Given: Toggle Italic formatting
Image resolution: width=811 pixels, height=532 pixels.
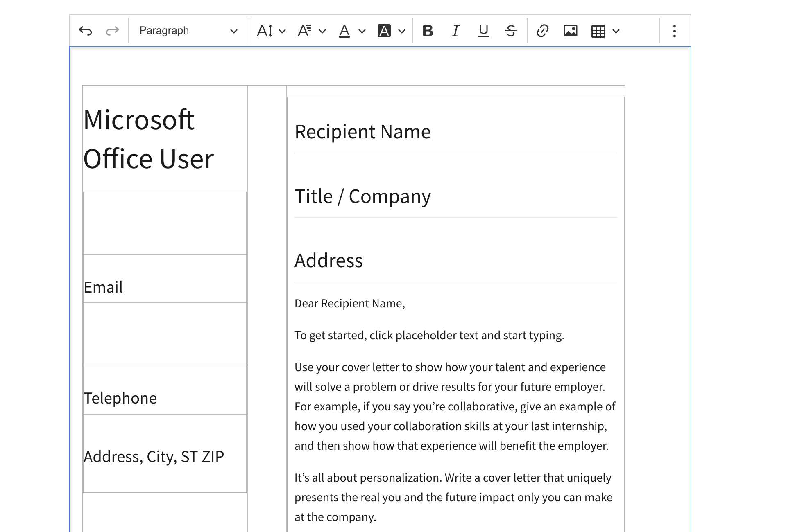Looking at the screenshot, I should pos(455,31).
